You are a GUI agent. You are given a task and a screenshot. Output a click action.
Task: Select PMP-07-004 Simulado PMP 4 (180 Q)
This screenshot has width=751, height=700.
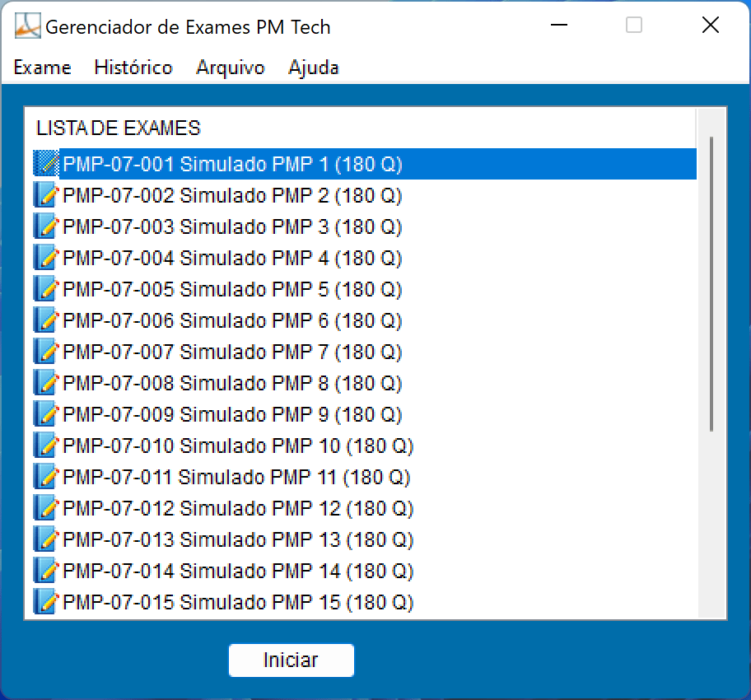[232, 258]
